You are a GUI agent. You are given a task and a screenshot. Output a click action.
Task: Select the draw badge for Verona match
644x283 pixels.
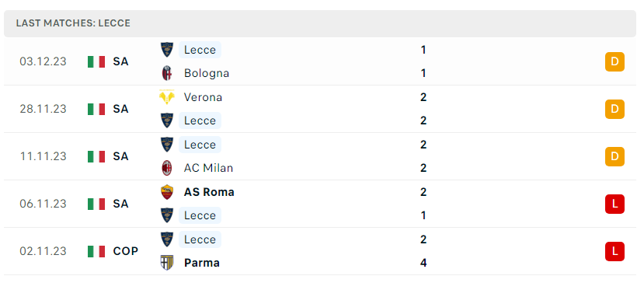[x=614, y=109]
